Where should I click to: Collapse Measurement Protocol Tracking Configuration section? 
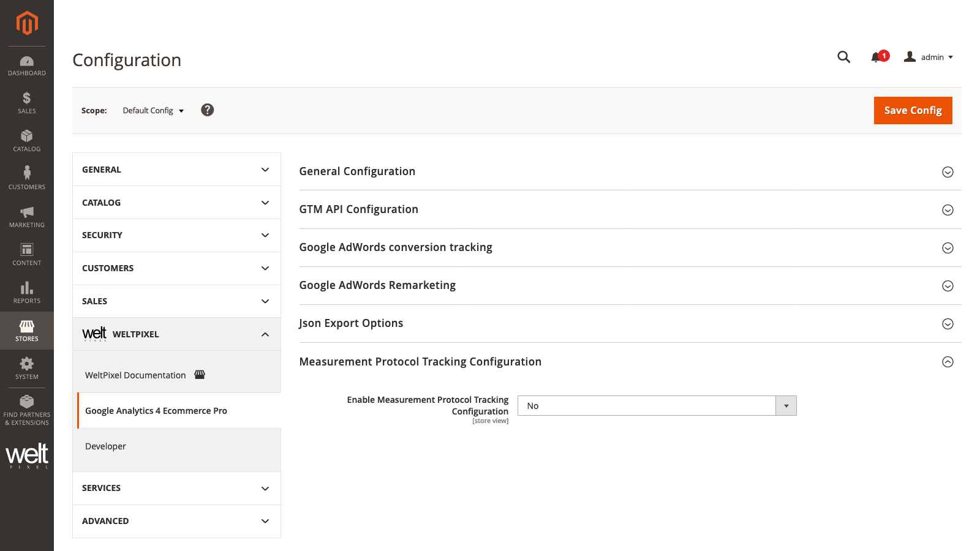pos(630,362)
